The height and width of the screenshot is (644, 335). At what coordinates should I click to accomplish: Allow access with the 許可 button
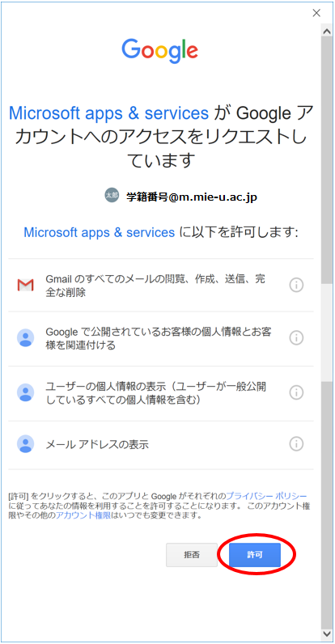point(255,555)
